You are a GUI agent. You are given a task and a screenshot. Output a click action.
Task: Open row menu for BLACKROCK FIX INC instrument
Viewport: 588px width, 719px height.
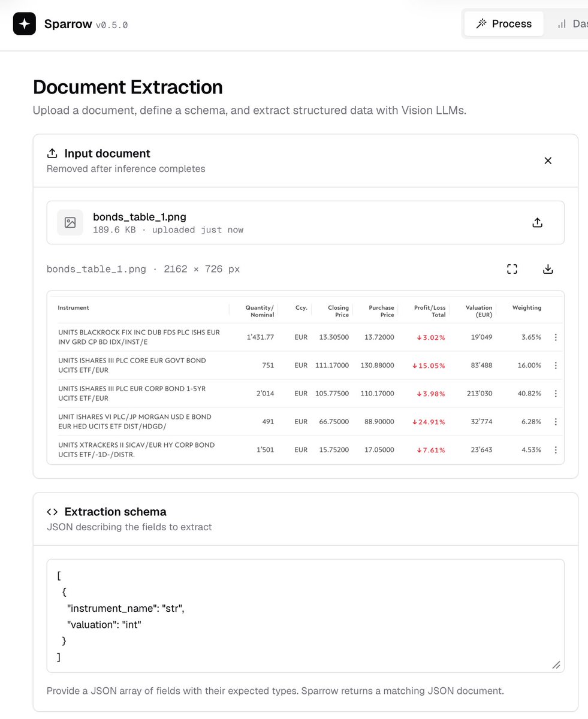(556, 337)
